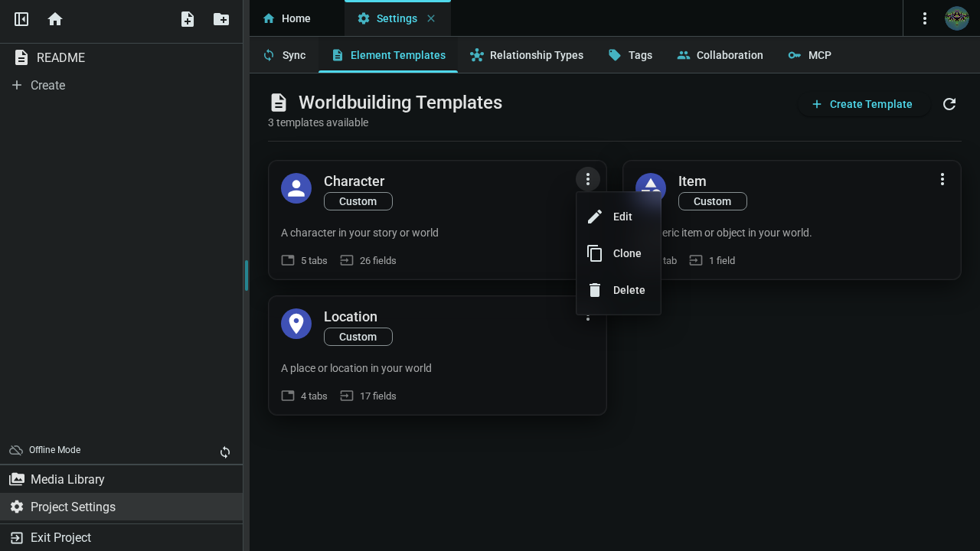Click the Offline Mode sync icon
The width and height of the screenshot is (980, 551).
pos(225,452)
